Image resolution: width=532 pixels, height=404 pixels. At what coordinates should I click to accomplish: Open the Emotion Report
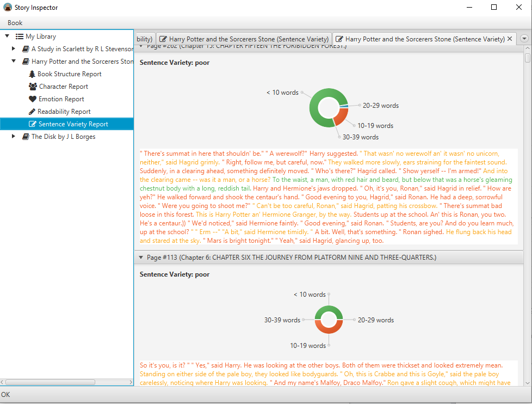click(61, 99)
